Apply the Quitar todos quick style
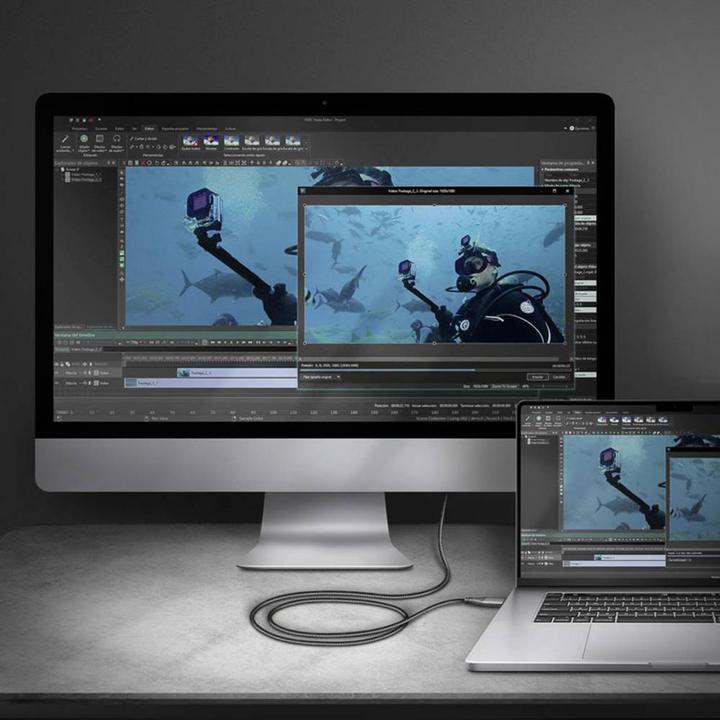Screen dimensions: 720x720 click(x=190, y=141)
